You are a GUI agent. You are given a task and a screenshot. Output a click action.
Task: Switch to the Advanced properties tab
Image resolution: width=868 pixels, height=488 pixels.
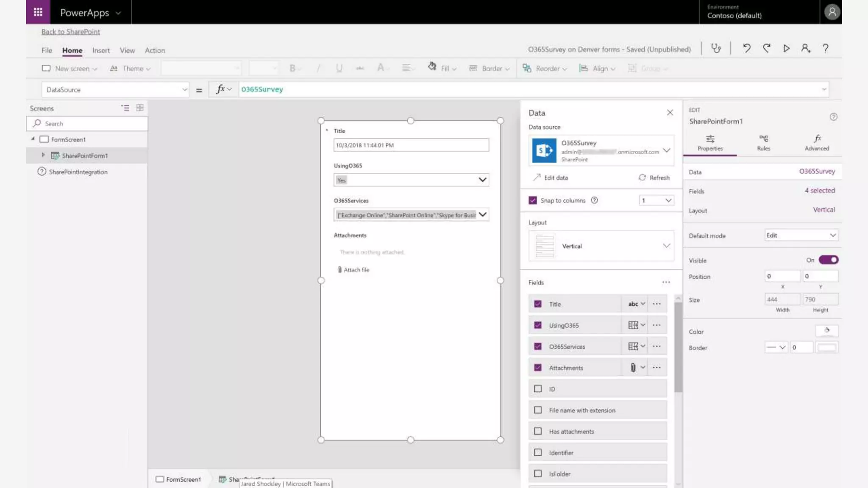817,143
